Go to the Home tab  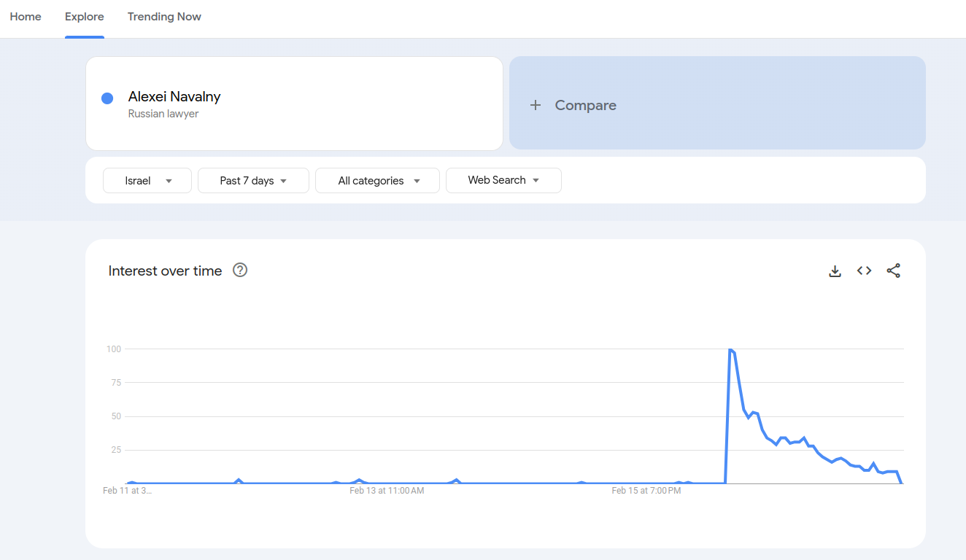point(26,17)
